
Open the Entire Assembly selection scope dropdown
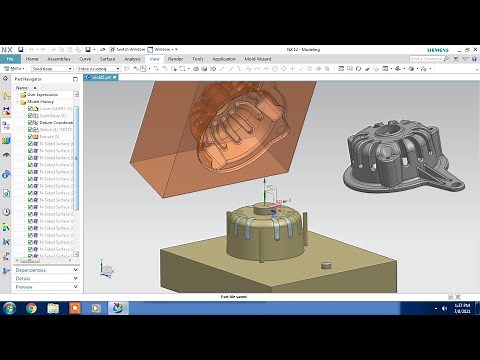pos(98,69)
